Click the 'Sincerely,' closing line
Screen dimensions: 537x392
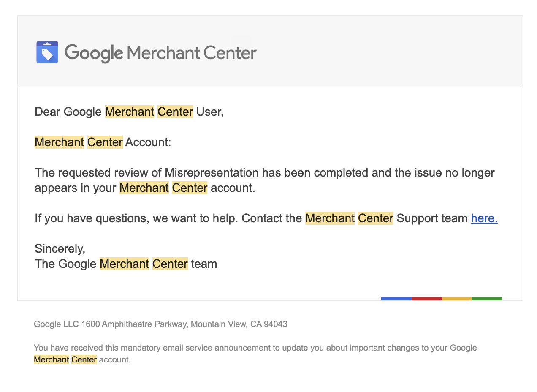coord(60,248)
